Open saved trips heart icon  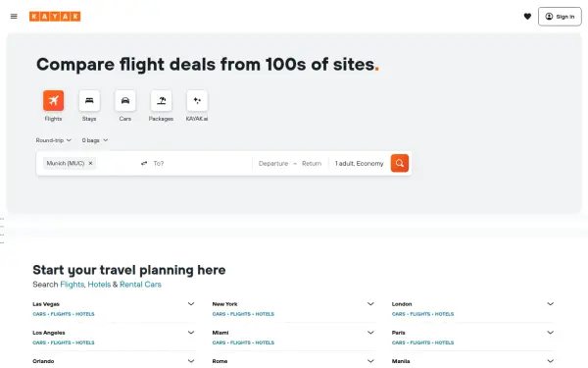tap(527, 16)
